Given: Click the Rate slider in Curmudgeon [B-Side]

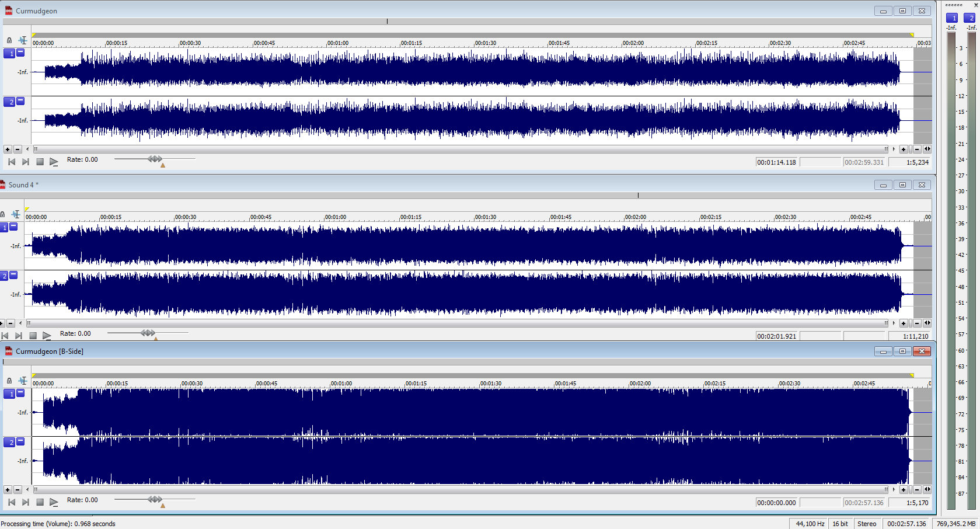Looking at the screenshot, I should tap(155, 499).
